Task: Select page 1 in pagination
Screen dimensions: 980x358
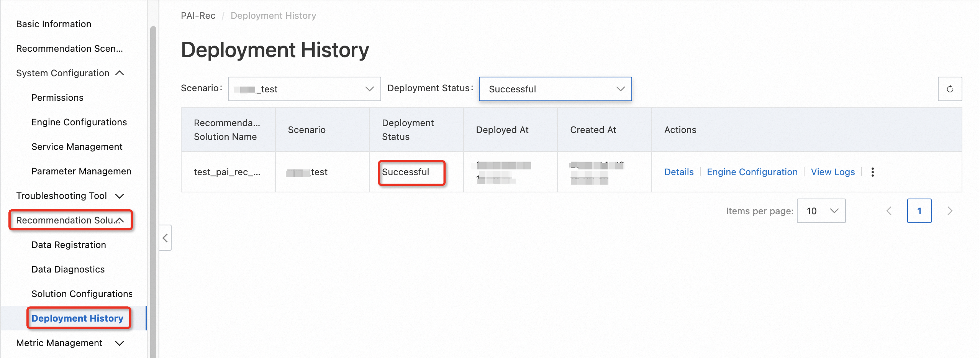Action: pos(919,211)
